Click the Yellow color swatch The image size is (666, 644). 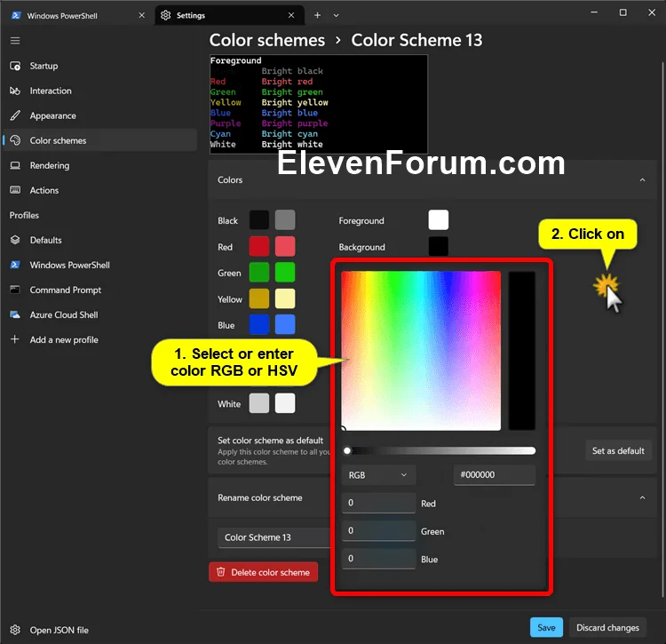(259, 298)
